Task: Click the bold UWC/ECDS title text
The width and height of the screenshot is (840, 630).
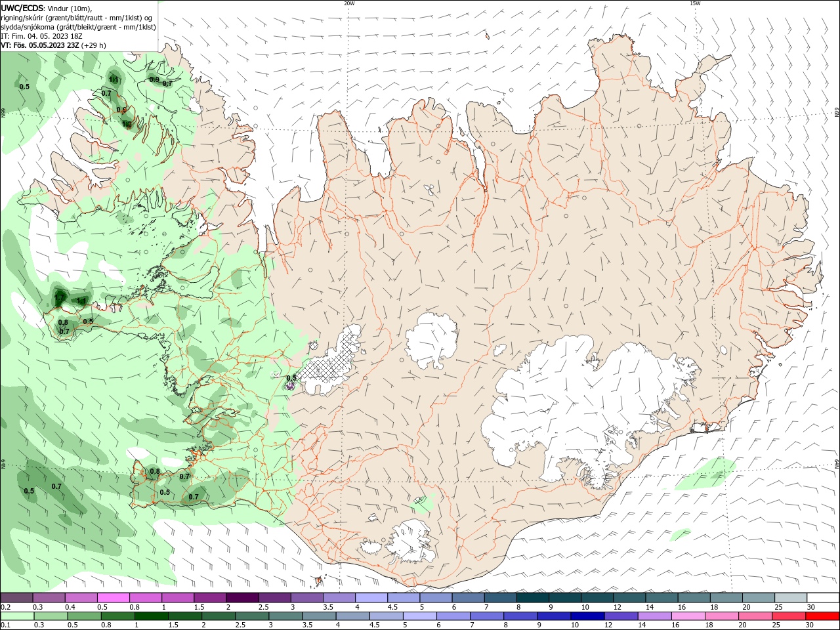Action: [23, 8]
